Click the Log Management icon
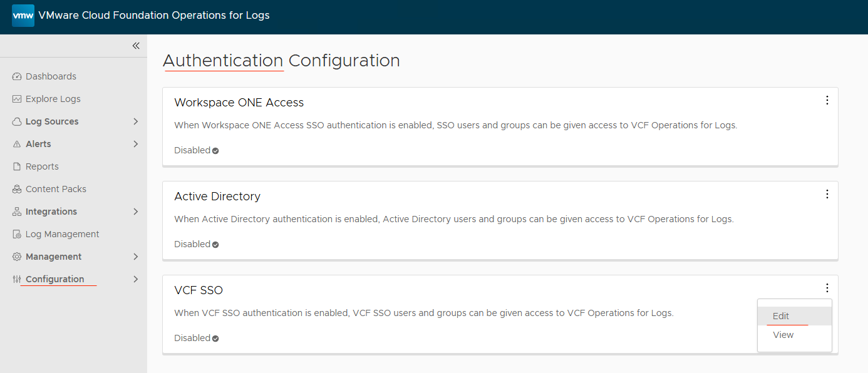This screenshot has height=373, width=868. [x=17, y=234]
